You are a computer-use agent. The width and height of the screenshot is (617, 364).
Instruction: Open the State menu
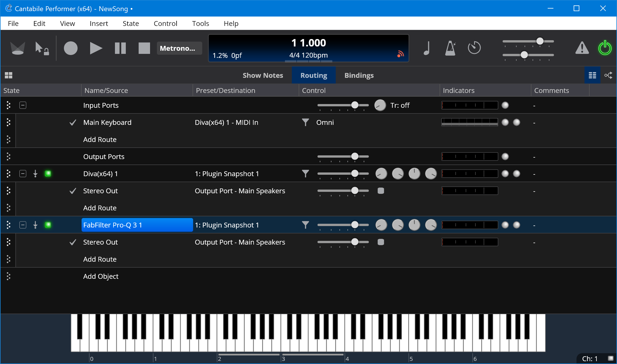coord(131,23)
